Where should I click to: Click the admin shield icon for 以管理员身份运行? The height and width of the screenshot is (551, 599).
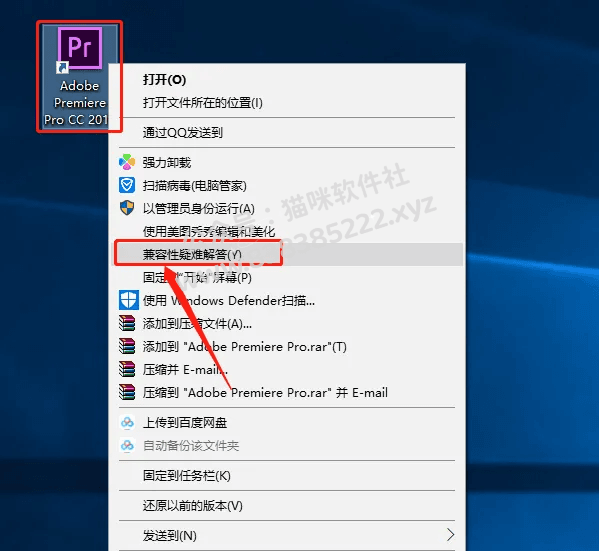[x=127, y=208]
